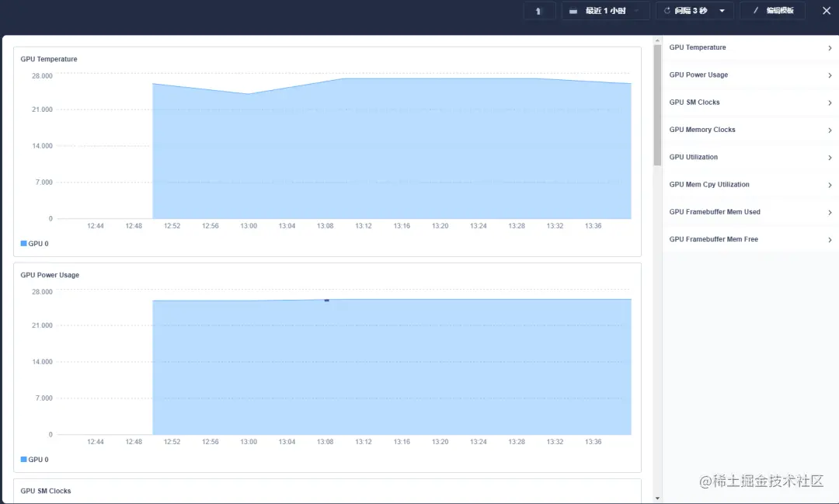Click the 13:20 axis label on Power Usage chart
This screenshot has height=504, width=839.
(440, 442)
